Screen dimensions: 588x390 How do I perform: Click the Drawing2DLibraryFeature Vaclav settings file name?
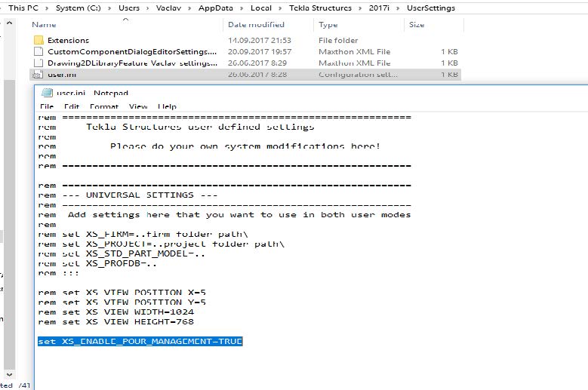tap(132, 63)
